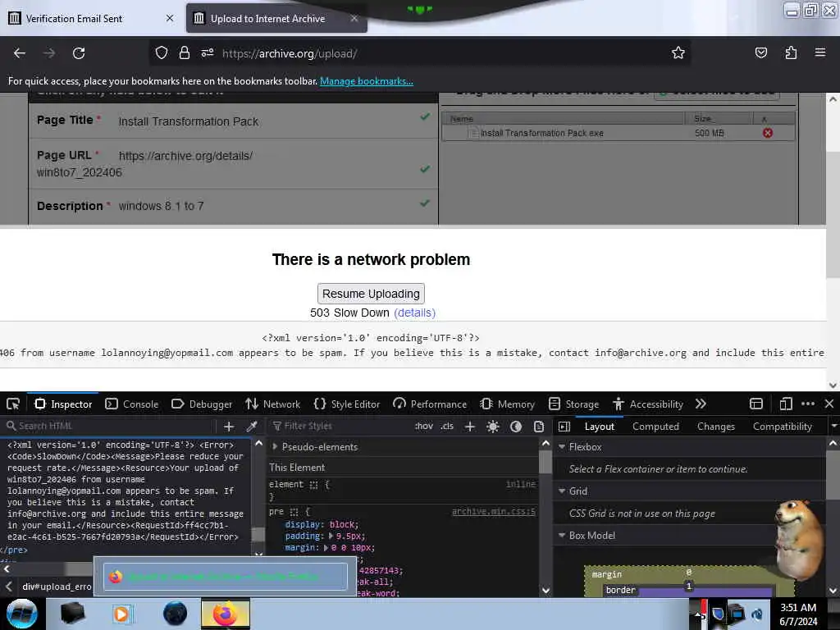Toggle print media simulation

pyautogui.click(x=539, y=427)
